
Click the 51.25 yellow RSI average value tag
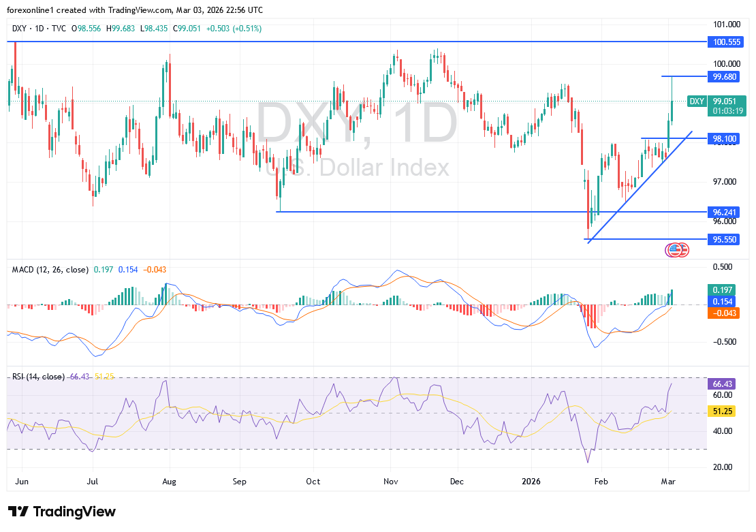[721, 411]
